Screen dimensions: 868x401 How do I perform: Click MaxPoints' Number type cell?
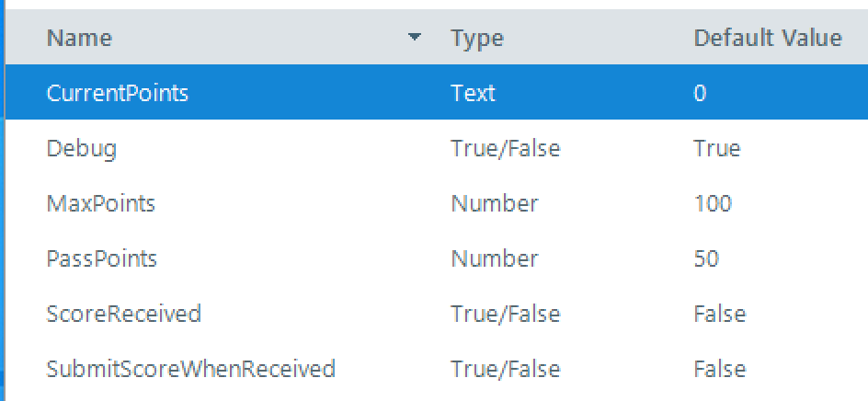(495, 203)
